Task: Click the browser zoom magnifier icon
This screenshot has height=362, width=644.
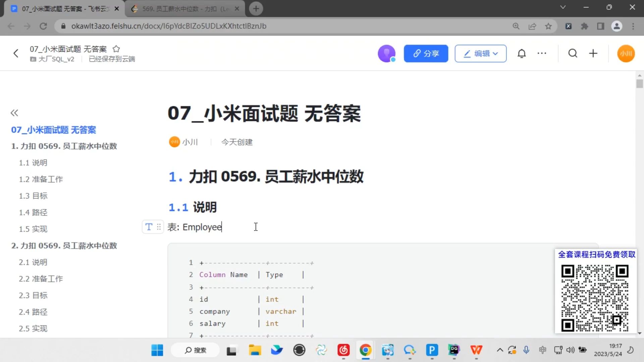Action: pos(516,26)
